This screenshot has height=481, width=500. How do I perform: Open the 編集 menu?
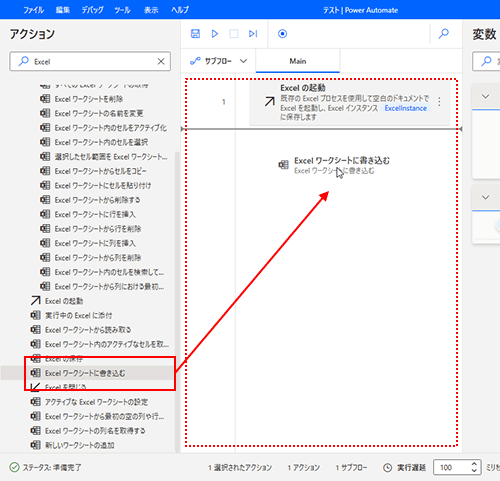(63, 10)
